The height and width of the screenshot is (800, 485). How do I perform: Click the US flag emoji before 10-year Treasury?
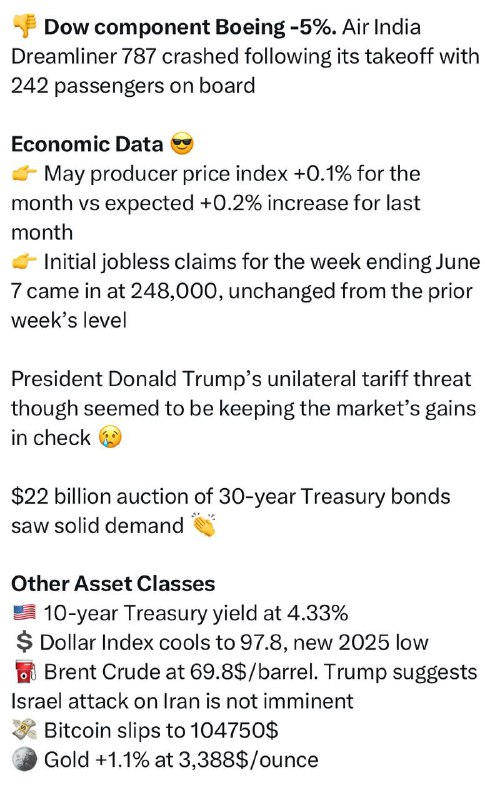pyautogui.click(x=24, y=613)
